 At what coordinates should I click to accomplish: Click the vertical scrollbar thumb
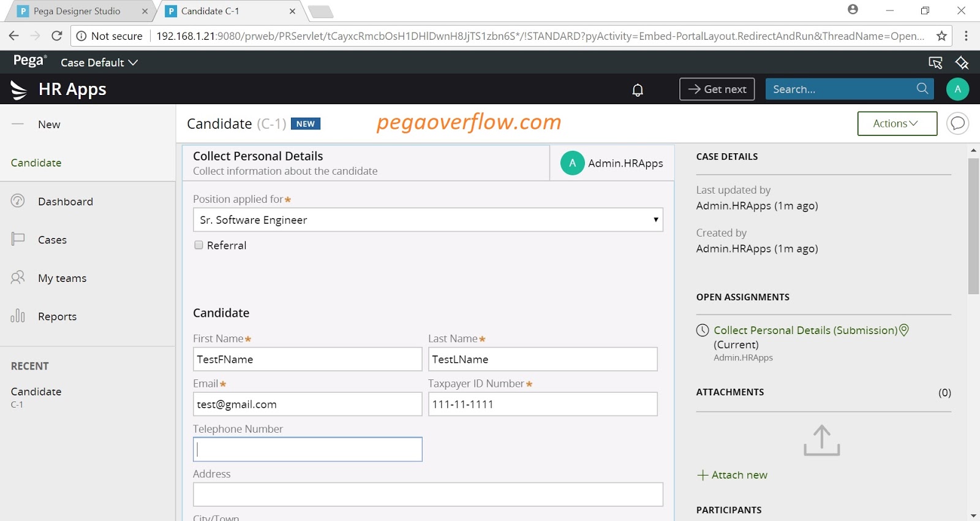click(973, 226)
